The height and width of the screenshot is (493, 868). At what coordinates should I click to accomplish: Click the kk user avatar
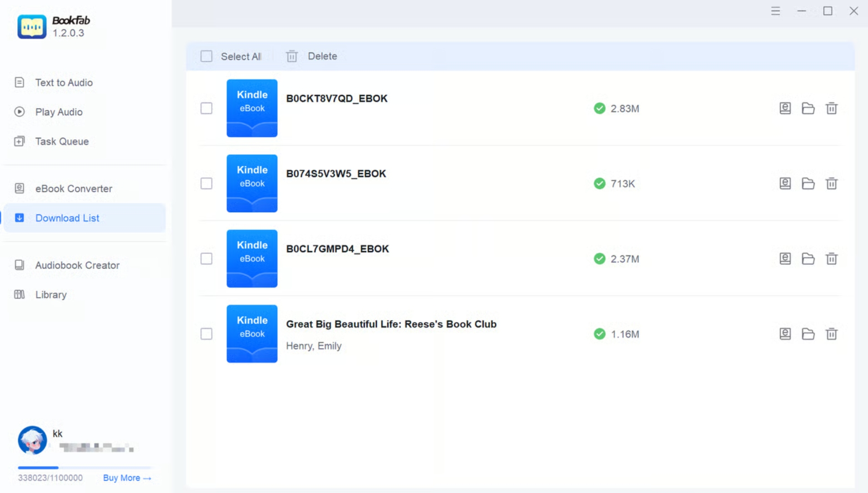[x=32, y=440]
